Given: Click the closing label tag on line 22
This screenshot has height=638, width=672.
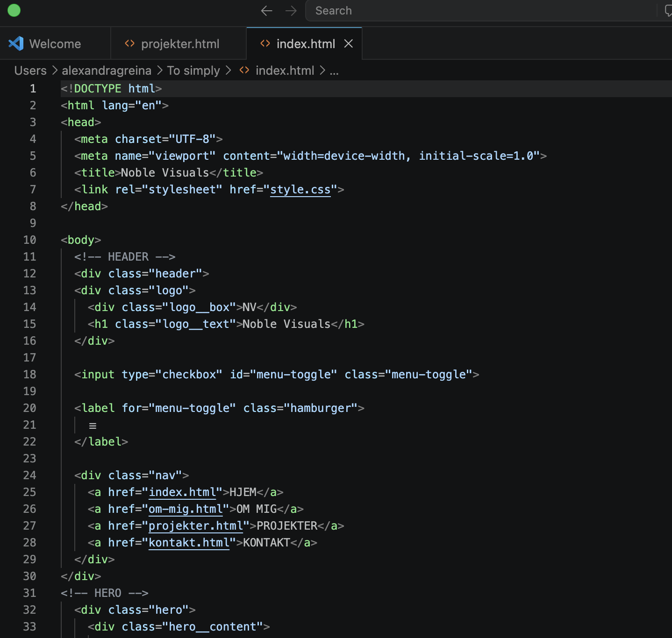Looking at the screenshot, I should [101, 442].
